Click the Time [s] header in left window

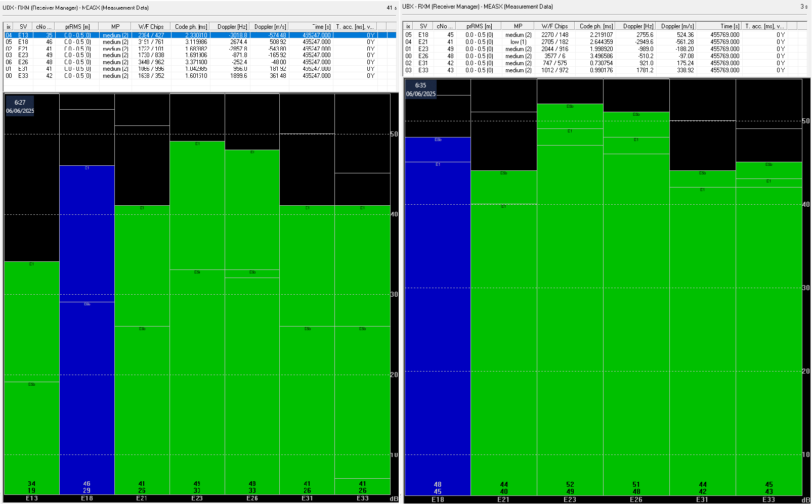[311, 27]
